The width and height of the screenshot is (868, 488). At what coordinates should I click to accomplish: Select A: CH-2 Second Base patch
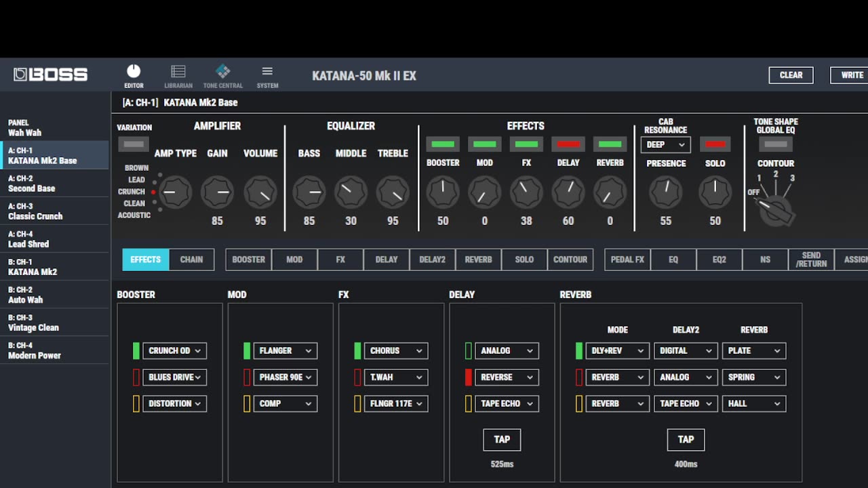point(54,183)
